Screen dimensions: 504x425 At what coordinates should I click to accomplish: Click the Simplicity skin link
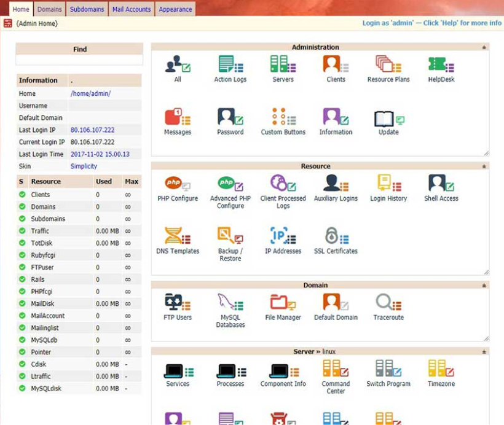pos(84,166)
